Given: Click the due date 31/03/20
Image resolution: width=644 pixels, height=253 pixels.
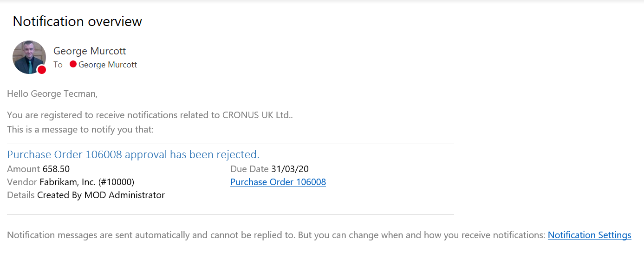Looking at the screenshot, I should click(x=290, y=169).
